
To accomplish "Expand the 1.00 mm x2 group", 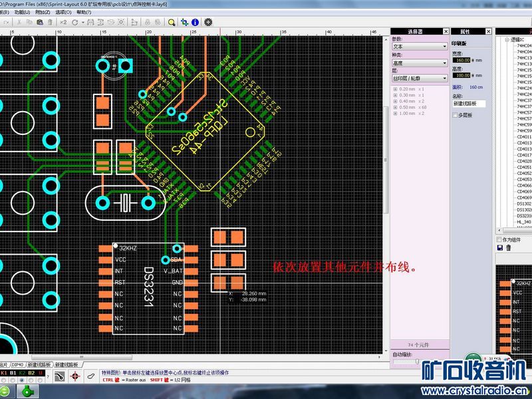I will 395,114.
